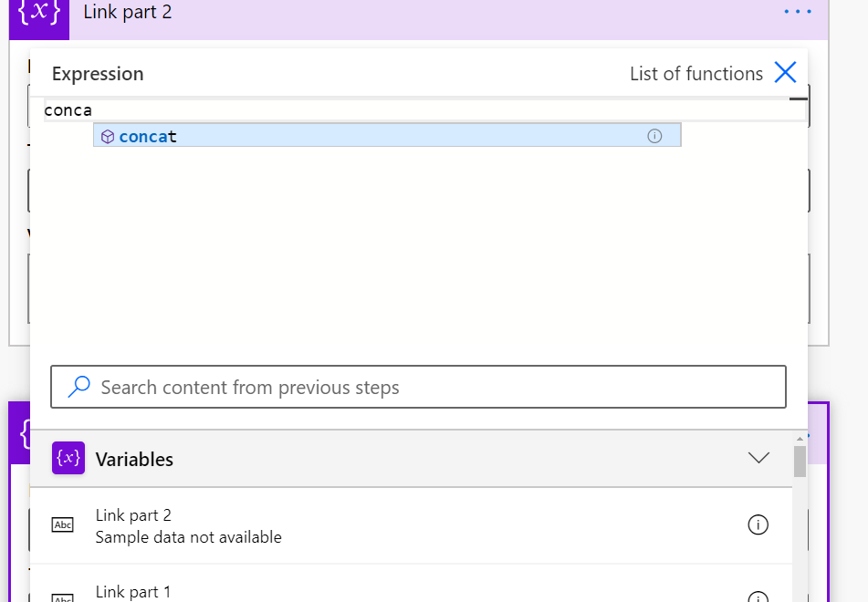Screen dimensions: 868x602
Task: Click the dynamic content list scrollbar thumb
Action: (800, 462)
